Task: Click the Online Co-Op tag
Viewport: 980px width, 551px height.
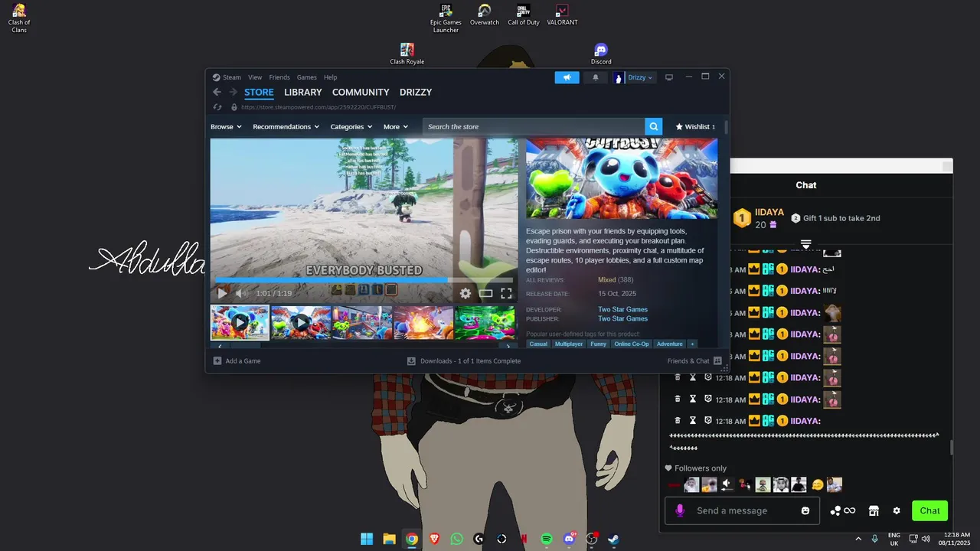Action: point(631,344)
